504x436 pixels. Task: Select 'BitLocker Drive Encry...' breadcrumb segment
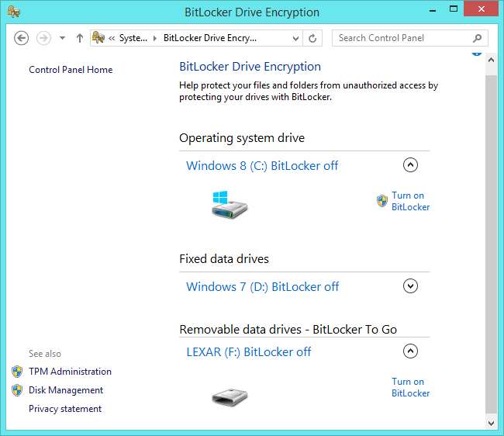210,38
